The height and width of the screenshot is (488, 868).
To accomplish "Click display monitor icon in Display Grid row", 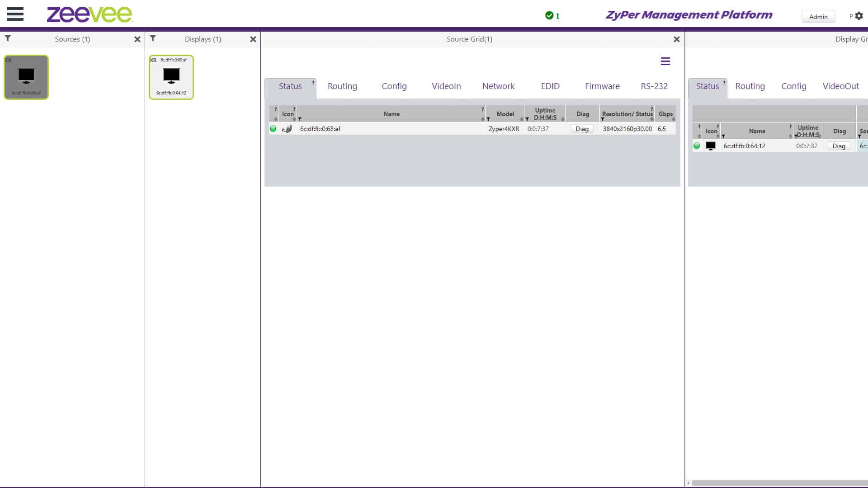I will click(x=711, y=146).
